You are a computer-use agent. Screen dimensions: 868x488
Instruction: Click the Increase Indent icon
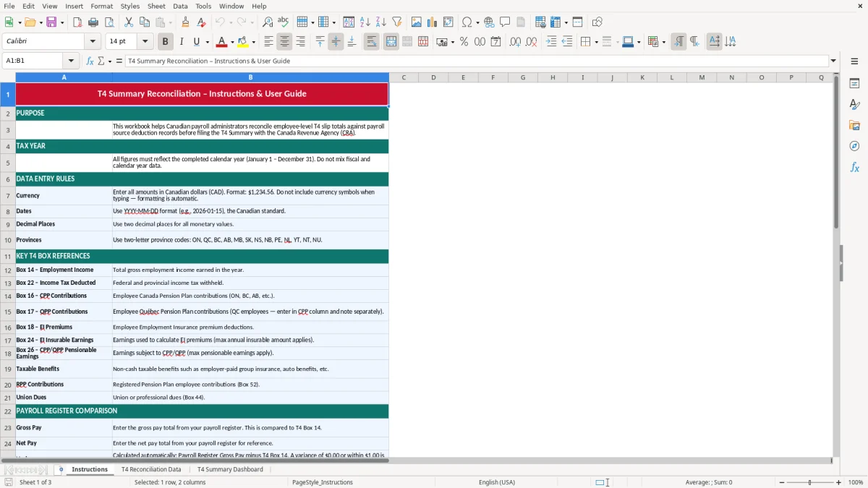(x=551, y=42)
